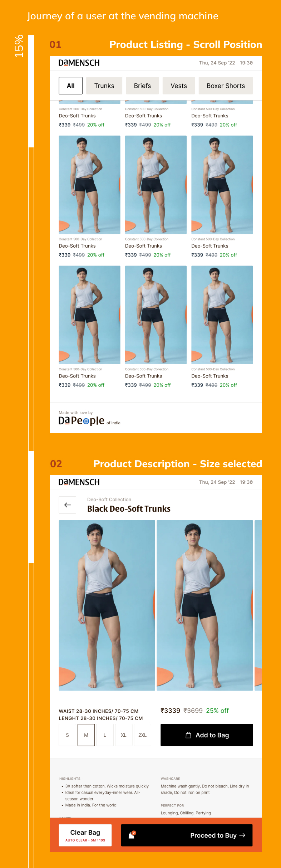Switch to the Trunks category tab
Image resolution: width=281 pixels, height=868 pixels.
tap(104, 86)
